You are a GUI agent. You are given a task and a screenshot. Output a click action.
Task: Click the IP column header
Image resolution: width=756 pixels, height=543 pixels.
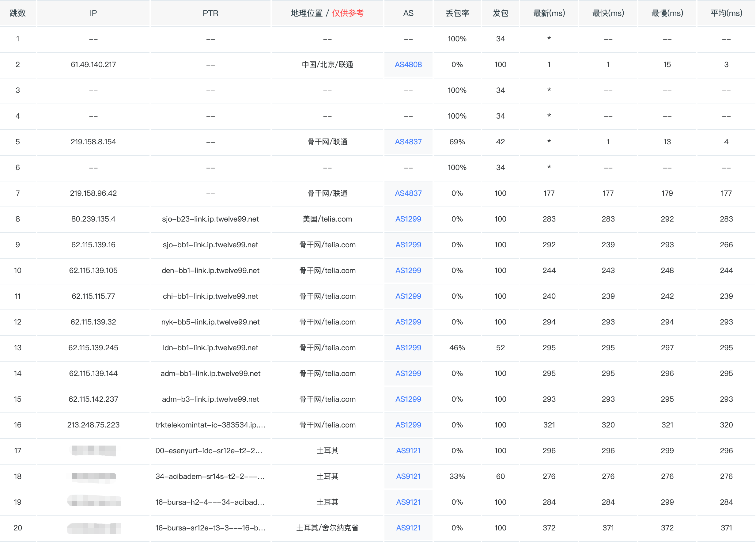tap(93, 13)
